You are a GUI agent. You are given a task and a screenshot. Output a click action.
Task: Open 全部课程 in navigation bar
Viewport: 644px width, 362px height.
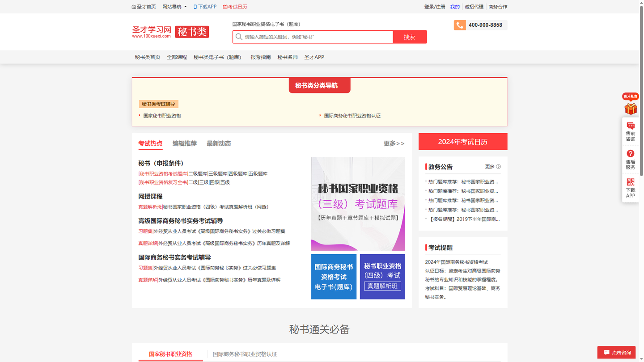coord(177,57)
